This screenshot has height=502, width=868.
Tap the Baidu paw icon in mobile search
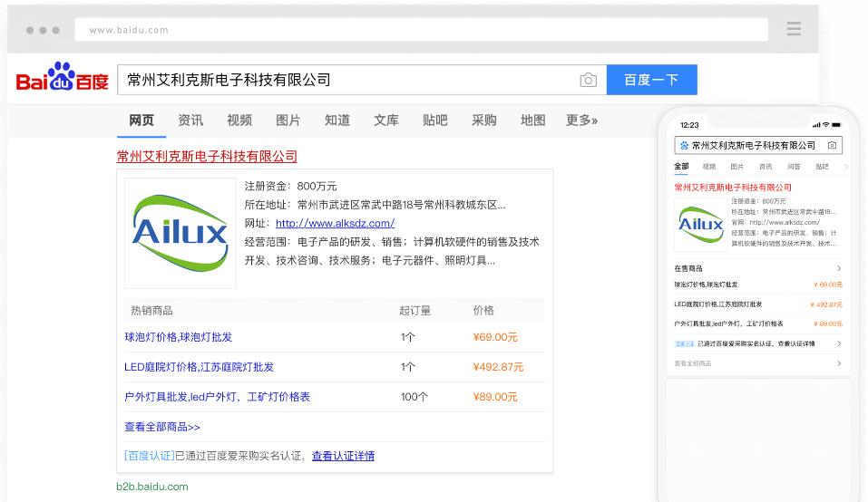(684, 145)
